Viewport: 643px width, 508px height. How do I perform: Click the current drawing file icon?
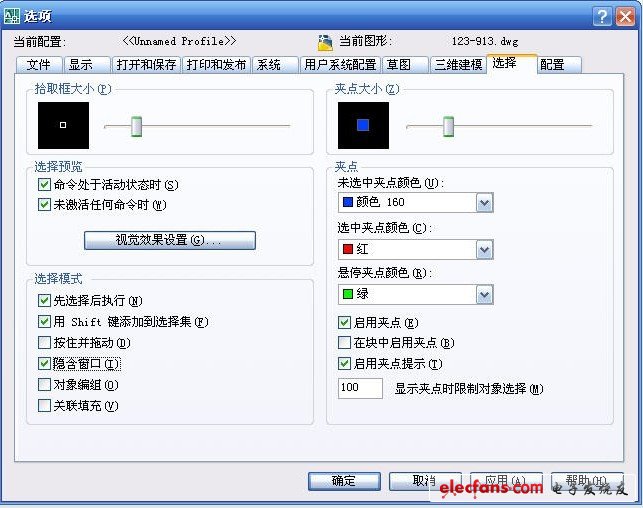click(x=325, y=42)
